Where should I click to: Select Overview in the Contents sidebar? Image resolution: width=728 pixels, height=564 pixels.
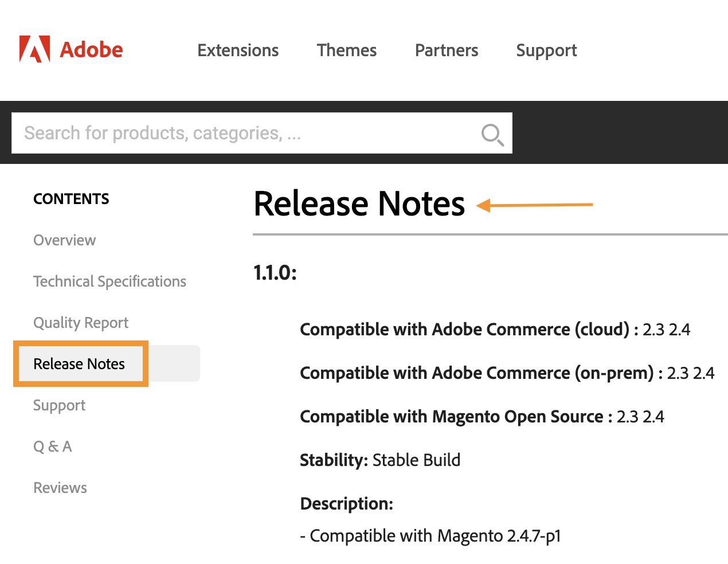coord(64,240)
